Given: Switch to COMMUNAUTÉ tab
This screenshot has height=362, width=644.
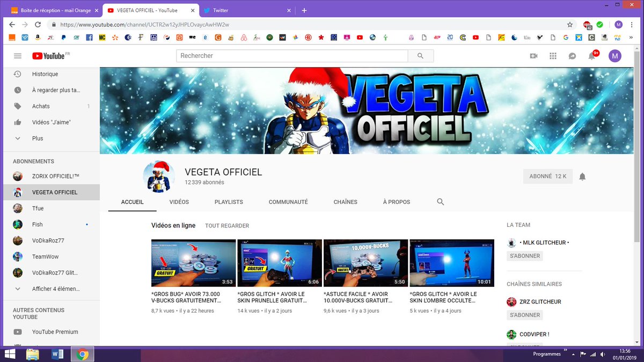Looking at the screenshot, I should tap(288, 202).
